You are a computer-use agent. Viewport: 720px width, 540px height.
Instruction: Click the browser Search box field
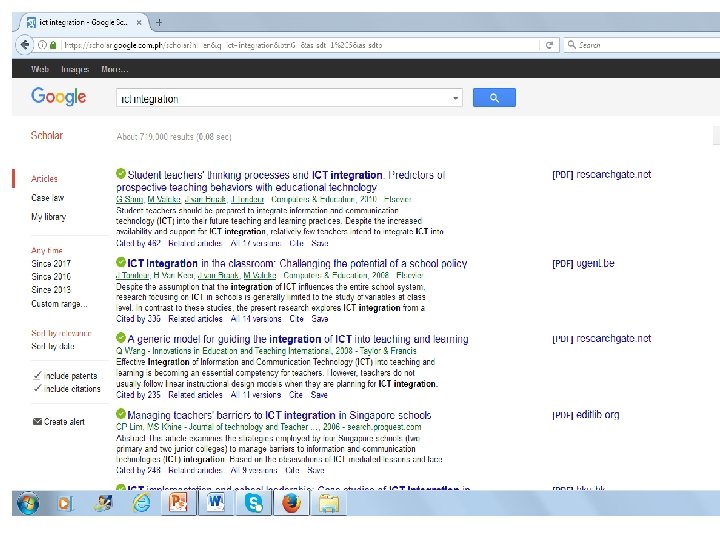click(x=643, y=45)
